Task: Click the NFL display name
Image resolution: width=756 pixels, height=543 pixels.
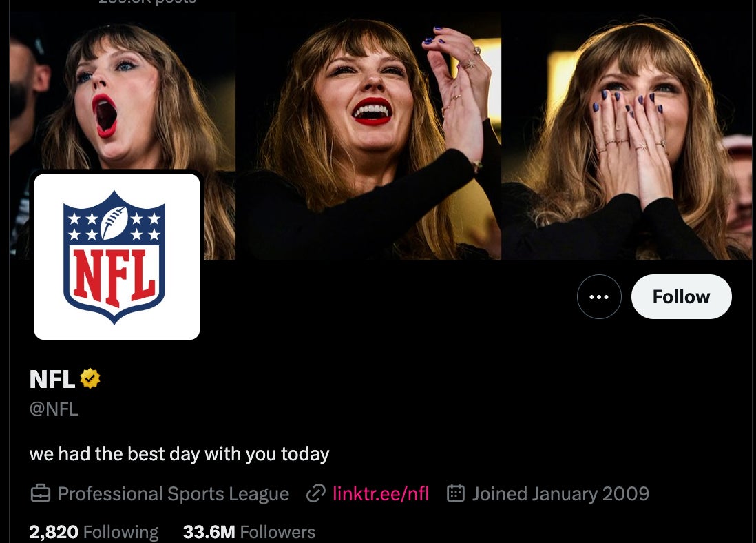Action: 52,379
